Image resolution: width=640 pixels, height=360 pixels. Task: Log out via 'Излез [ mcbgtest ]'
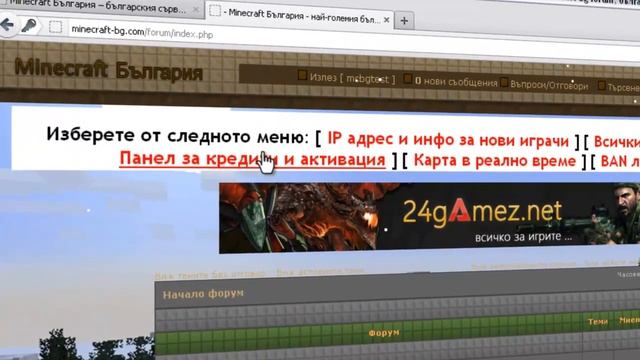click(352, 78)
